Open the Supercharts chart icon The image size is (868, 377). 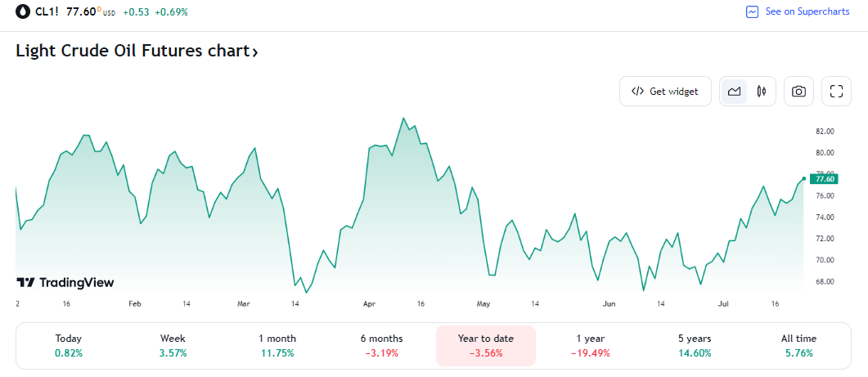click(753, 12)
